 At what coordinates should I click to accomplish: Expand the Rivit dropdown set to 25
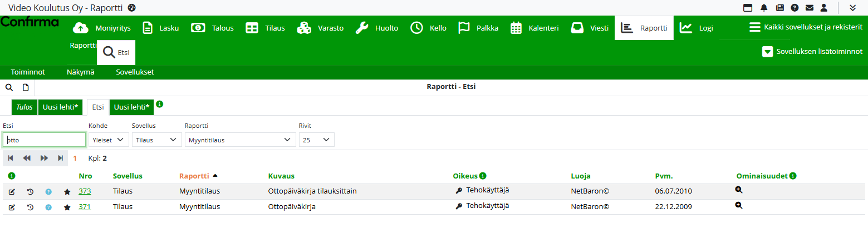[316, 140]
